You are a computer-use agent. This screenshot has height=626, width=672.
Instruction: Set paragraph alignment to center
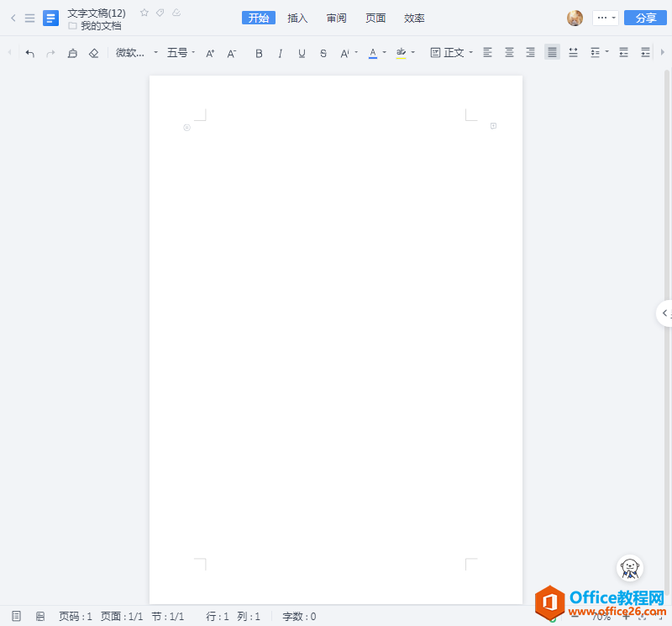(508, 52)
